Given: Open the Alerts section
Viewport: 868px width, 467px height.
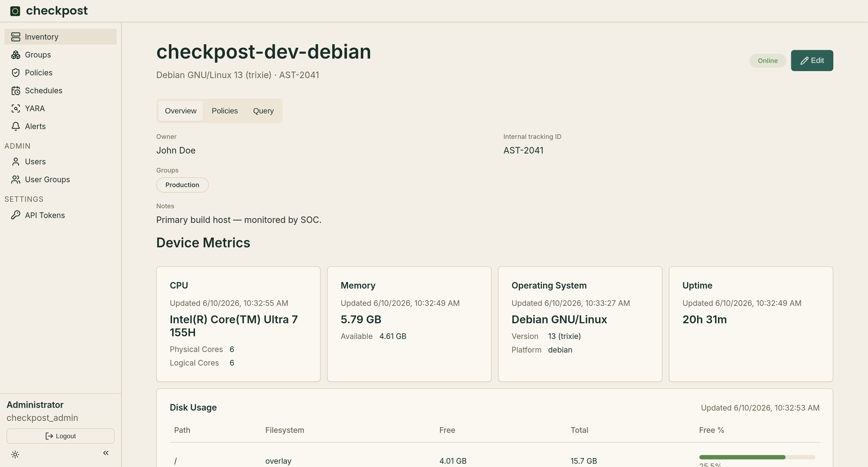Looking at the screenshot, I should (x=60, y=126).
